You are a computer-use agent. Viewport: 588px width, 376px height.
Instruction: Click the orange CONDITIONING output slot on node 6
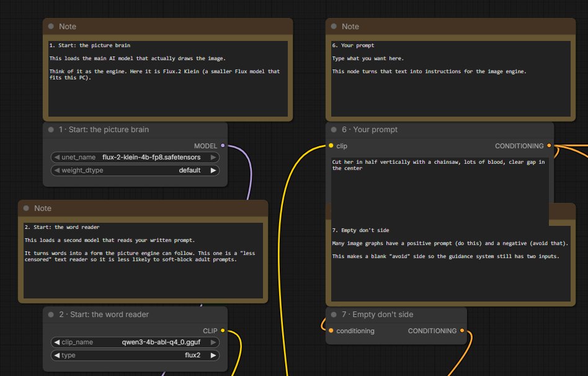pos(549,145)
